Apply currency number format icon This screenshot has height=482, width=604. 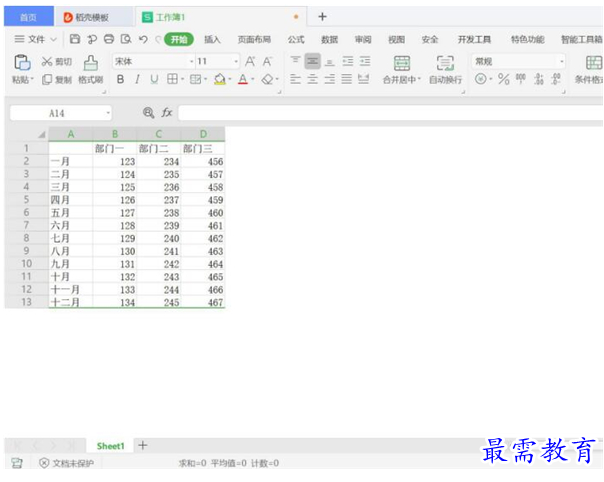point(480,79)
